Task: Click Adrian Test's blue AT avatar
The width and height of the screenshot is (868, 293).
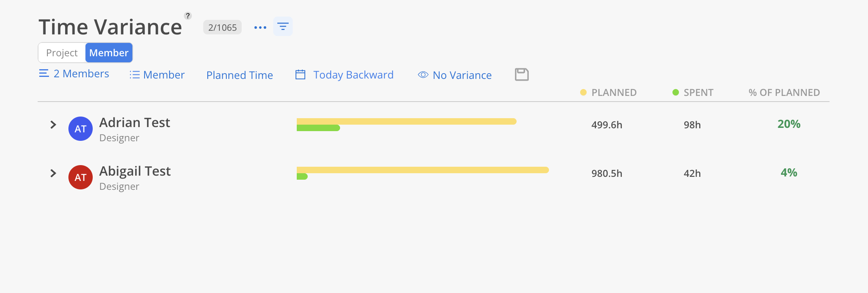Action: [81, 129]
